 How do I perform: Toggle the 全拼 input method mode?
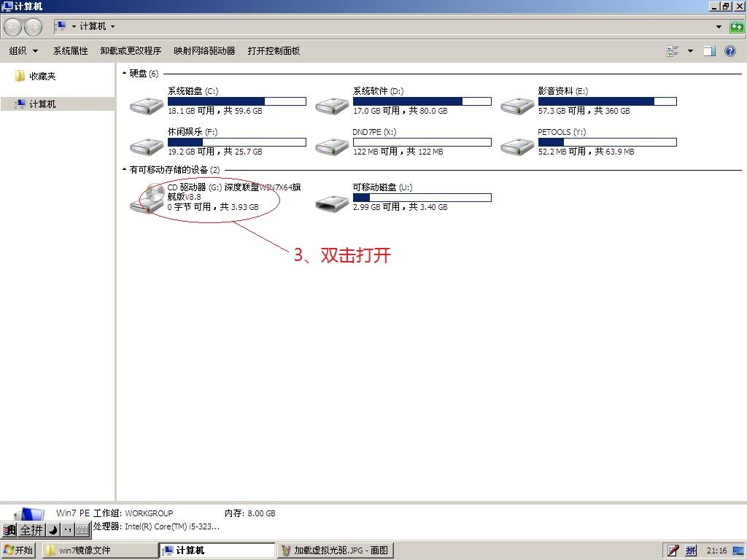click(31, 530)
